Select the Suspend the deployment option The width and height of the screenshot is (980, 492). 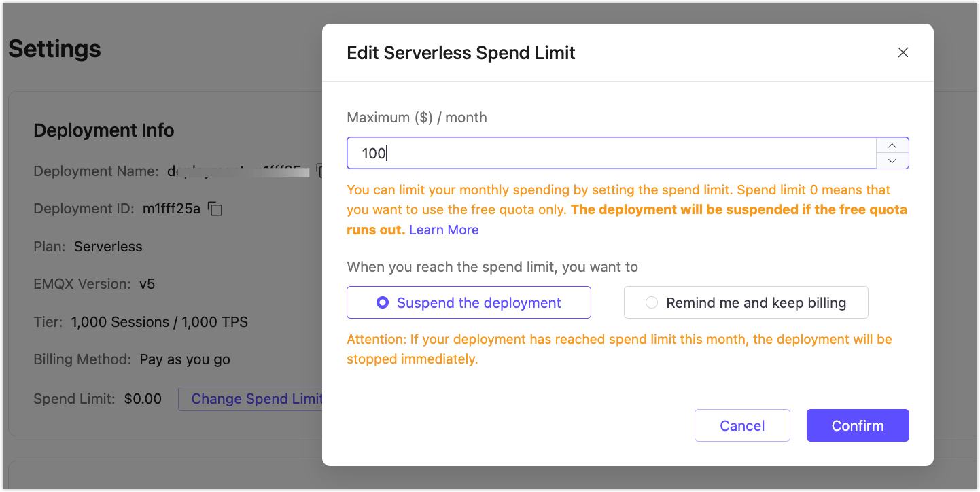pos(468,302)
